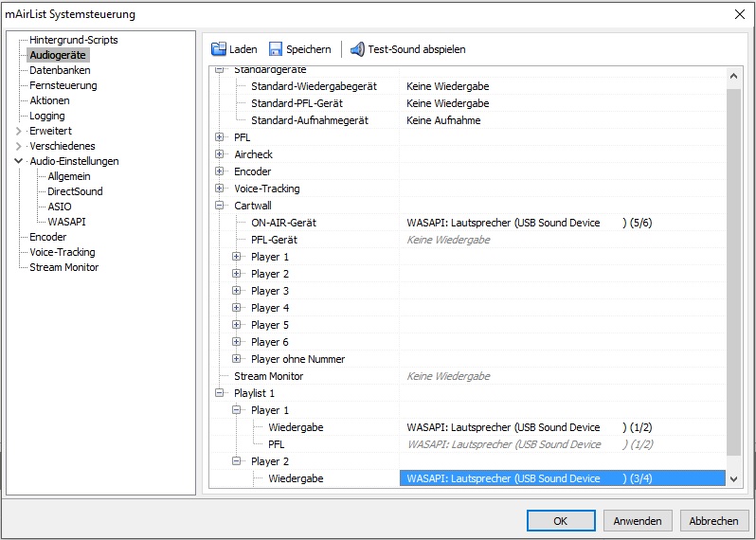Expand Cartwall Player 3 node
Screen dimensions: 756x540
[x=237, y=291]
